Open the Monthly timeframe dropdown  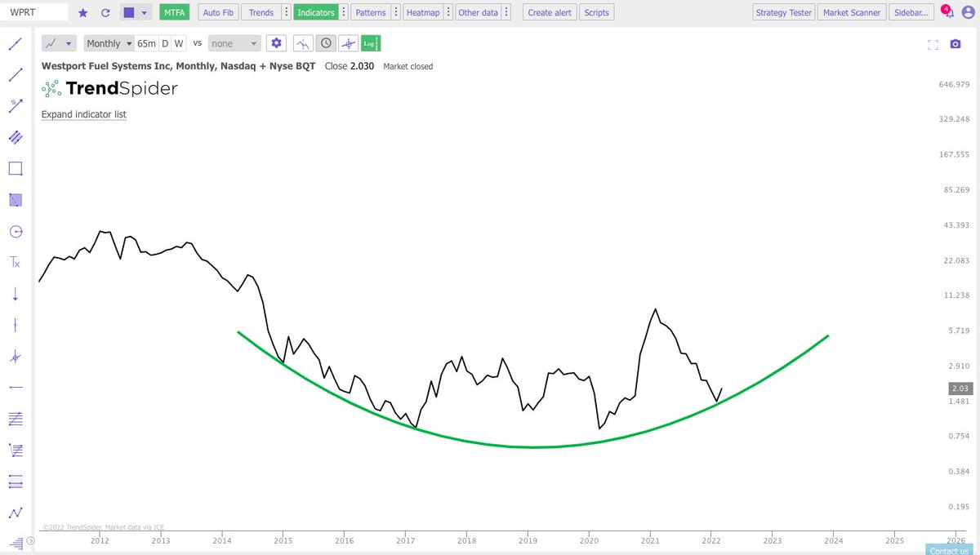(109, 43)
